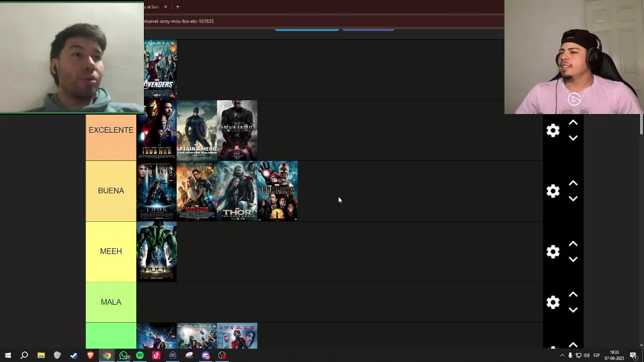644x362 pixels.
Task: Open TikTok app from taskbar
Action: click(156, 355)
